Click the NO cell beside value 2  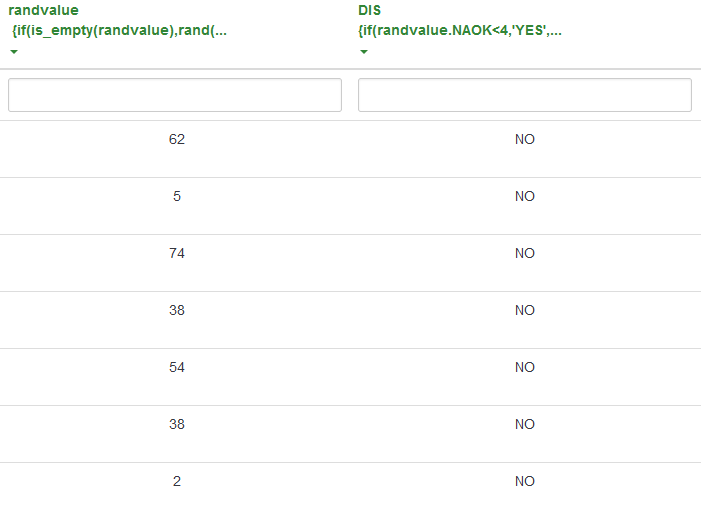tap(525, 482)
